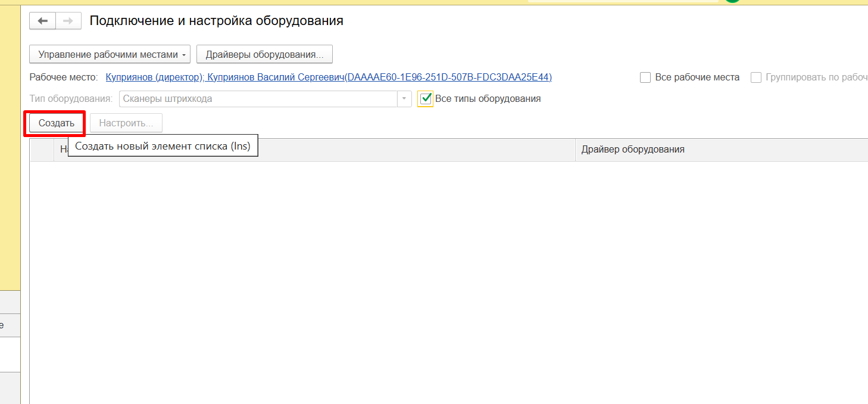Click the Наименование column header
Viewport: 868px width, 404px height.
pyautogui.click(x=63, y=150)
